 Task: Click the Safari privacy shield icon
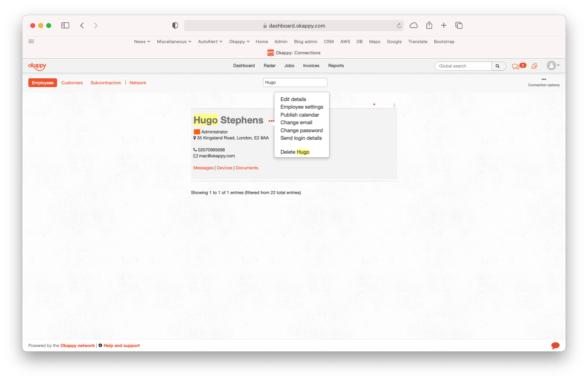[175, 26]
